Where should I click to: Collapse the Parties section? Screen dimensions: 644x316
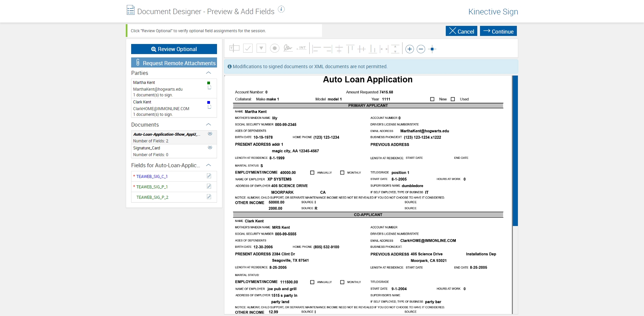click(208, 73)
